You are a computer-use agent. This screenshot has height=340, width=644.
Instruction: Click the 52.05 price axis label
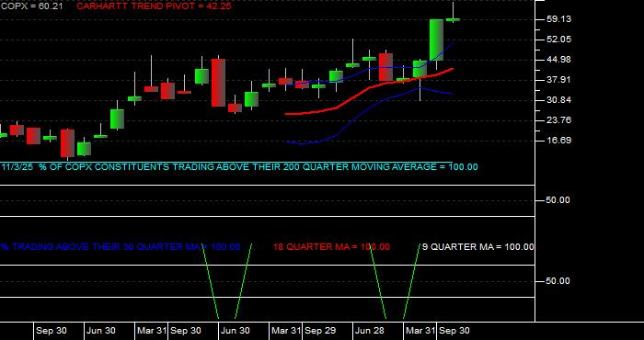(559, 40)
